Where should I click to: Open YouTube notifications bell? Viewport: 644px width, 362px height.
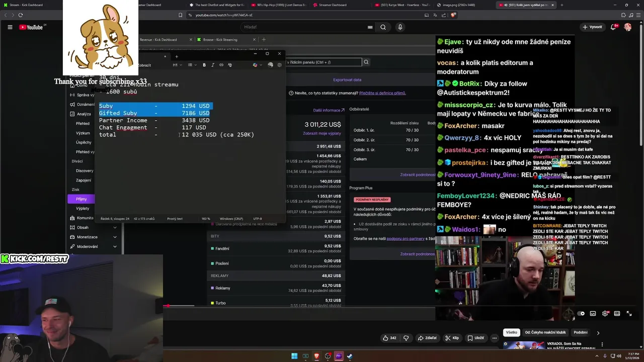click(x=614, y=27)
